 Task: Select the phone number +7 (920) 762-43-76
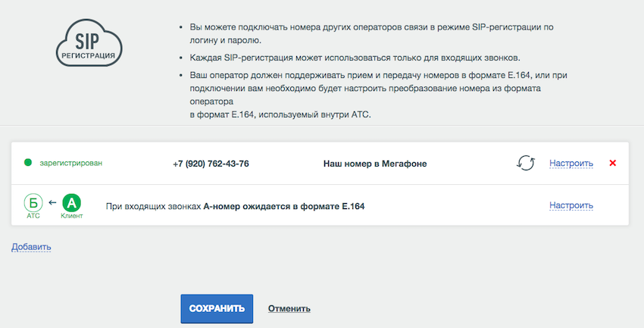[211, 164]
